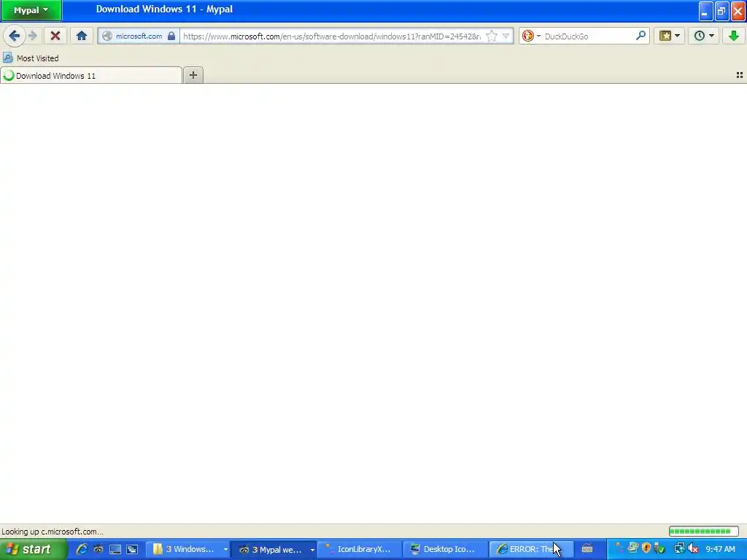Image resolution: width=747 pixels, height=560 pixels.
Task: Click the keyboard language bar icon
Action: pos(587,550)
